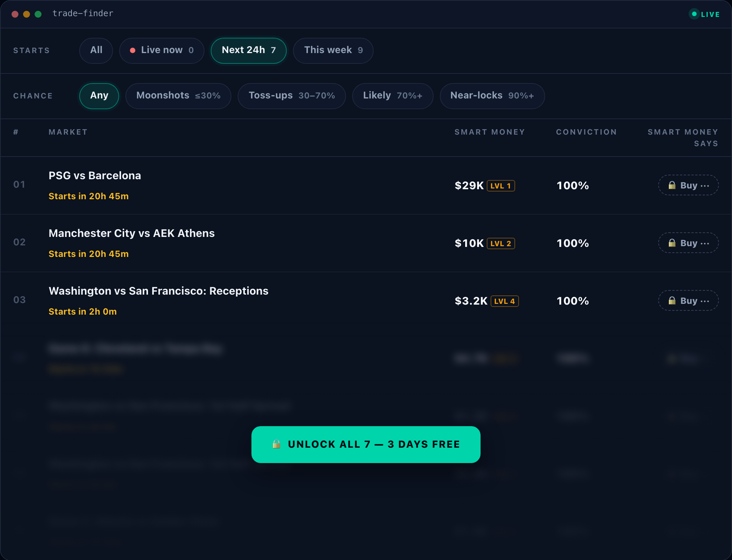The width and height of the screenshot is (732, 560).
Task: Click 'Starts in 2h 0m' text
Action: click(83, 312)
